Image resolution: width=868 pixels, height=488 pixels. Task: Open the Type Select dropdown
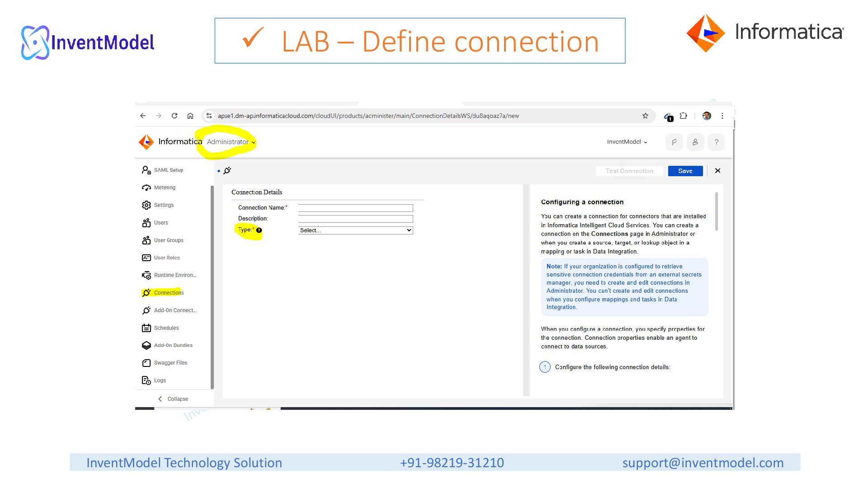355,230
